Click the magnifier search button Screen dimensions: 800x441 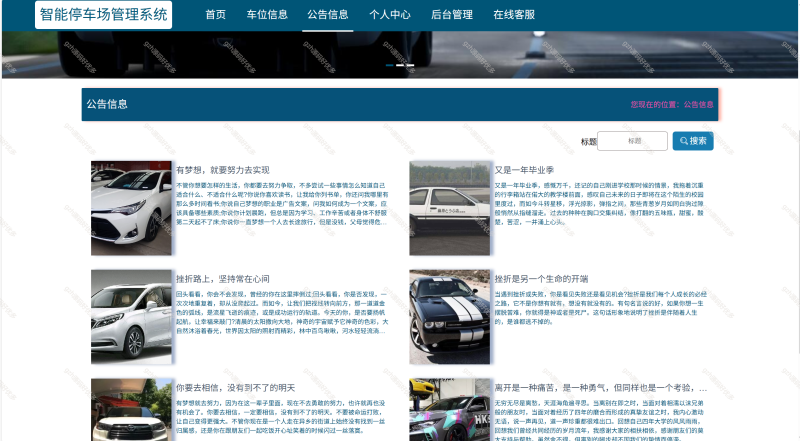click(693, 141)
